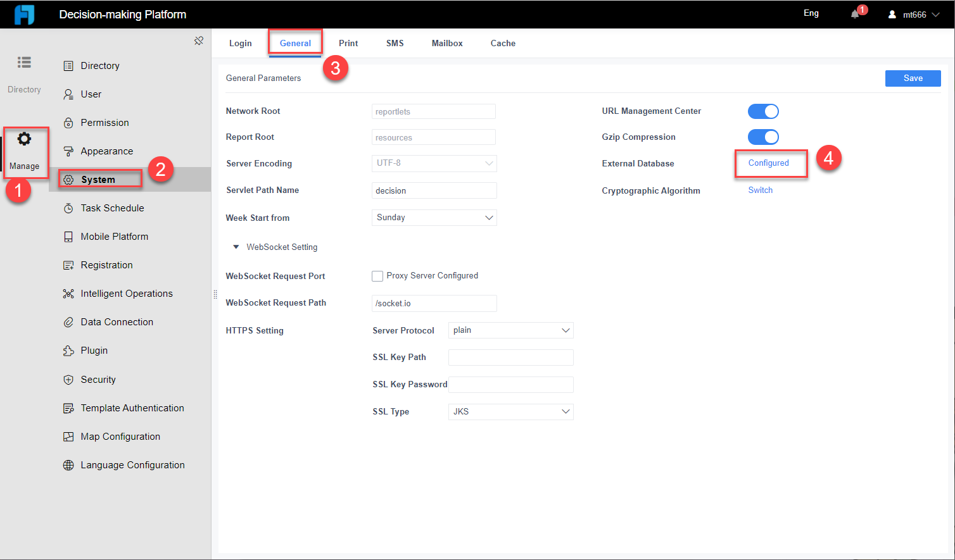Turn off Gzip Compression
This screenshot has height=560, width=955.
pos(763,137)
